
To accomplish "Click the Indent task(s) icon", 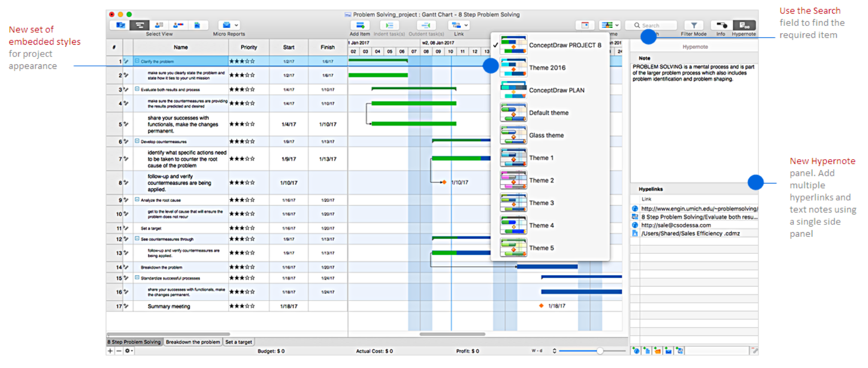I will tap(389, 25).
